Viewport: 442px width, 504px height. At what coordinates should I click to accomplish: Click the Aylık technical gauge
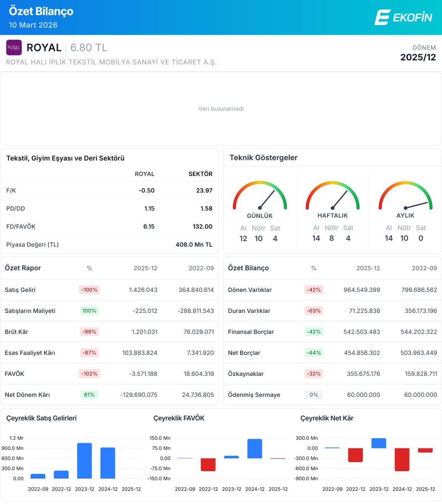(405, 195)
